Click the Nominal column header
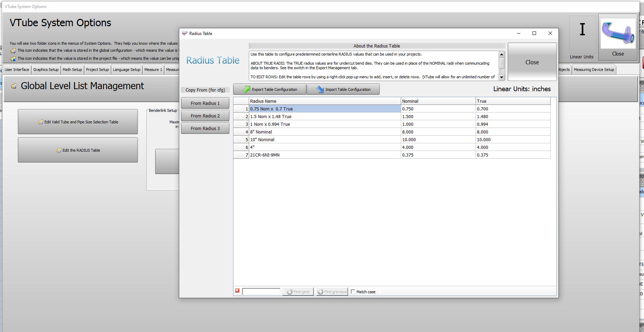This screenshot has width=644, height=332. (x=438, y=101)
